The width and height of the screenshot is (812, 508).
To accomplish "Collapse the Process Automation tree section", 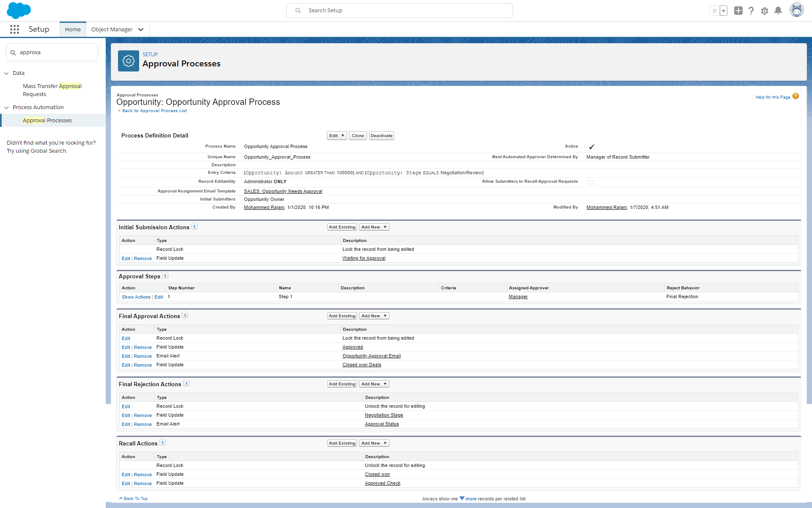I will tap(6, 107).
